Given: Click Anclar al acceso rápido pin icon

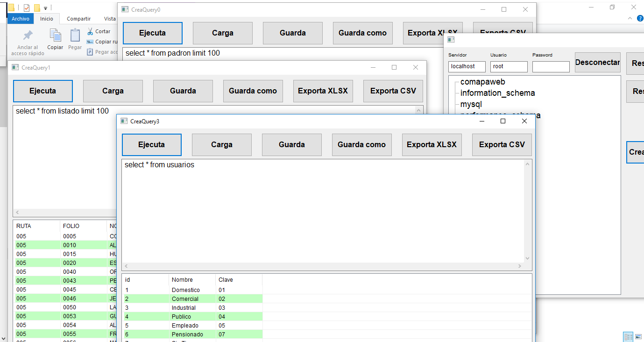Looking at the screenshot, I should [28, 36].
